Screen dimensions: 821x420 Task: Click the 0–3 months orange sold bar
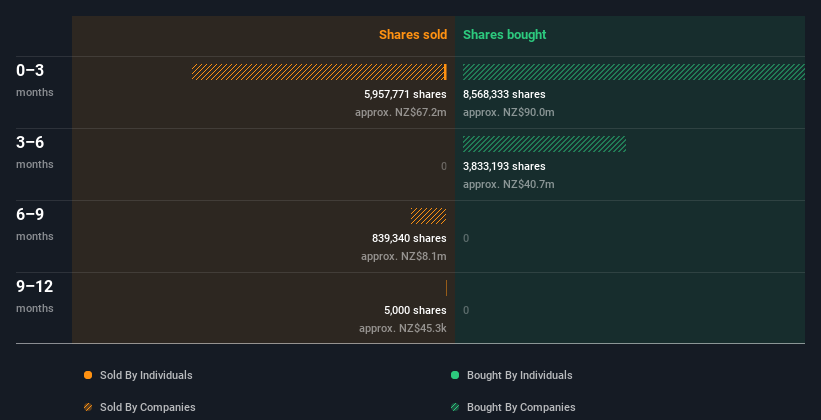click(319, 72)
